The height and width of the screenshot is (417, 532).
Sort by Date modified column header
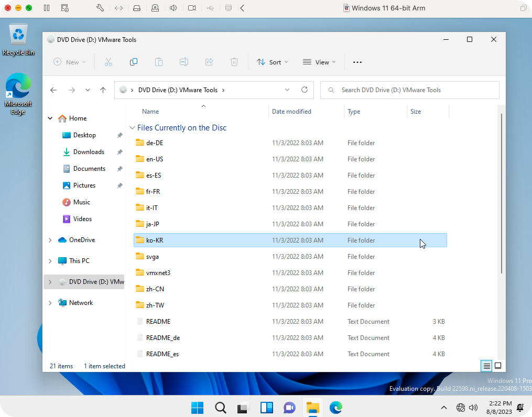click(x=291, y=112)
